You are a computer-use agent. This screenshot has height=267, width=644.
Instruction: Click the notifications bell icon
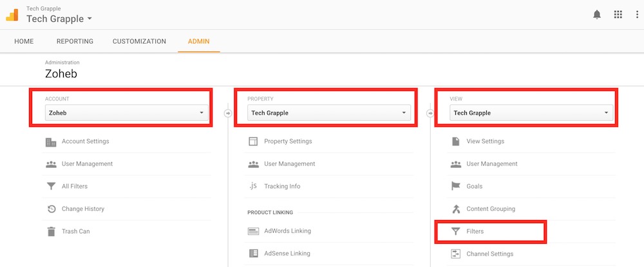coord(596,15)
